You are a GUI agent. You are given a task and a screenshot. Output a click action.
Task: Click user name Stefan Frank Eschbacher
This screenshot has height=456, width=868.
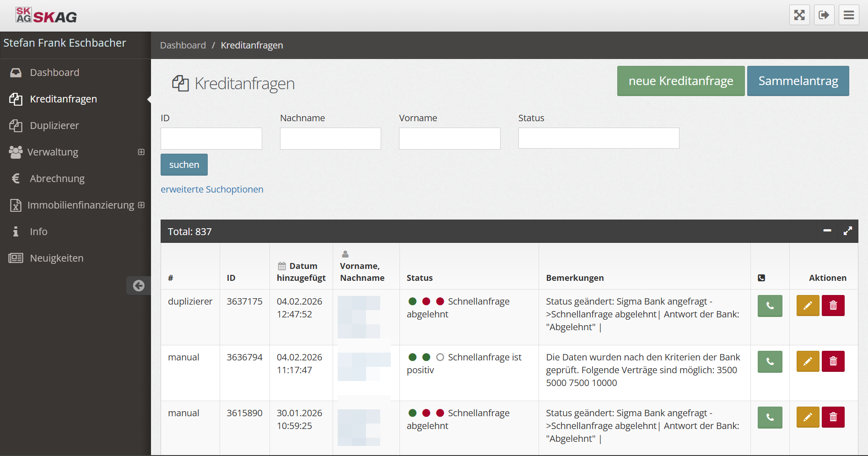point(65,43)
